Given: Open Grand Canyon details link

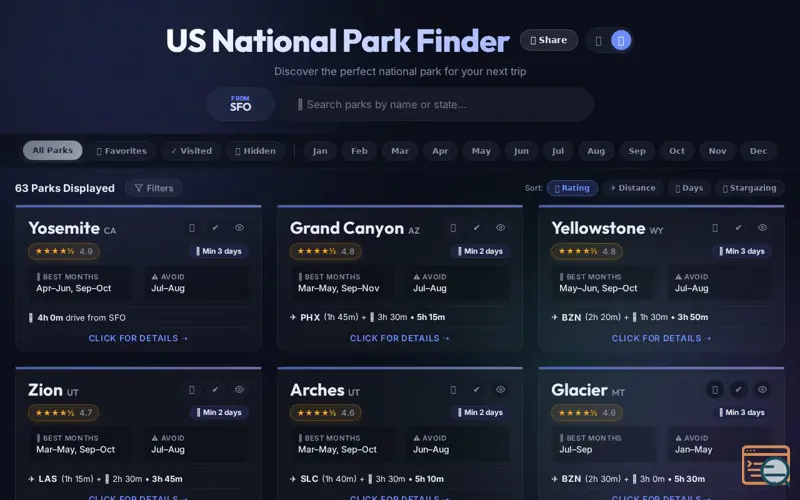Looking at the screenshot, I should (399, 338).
